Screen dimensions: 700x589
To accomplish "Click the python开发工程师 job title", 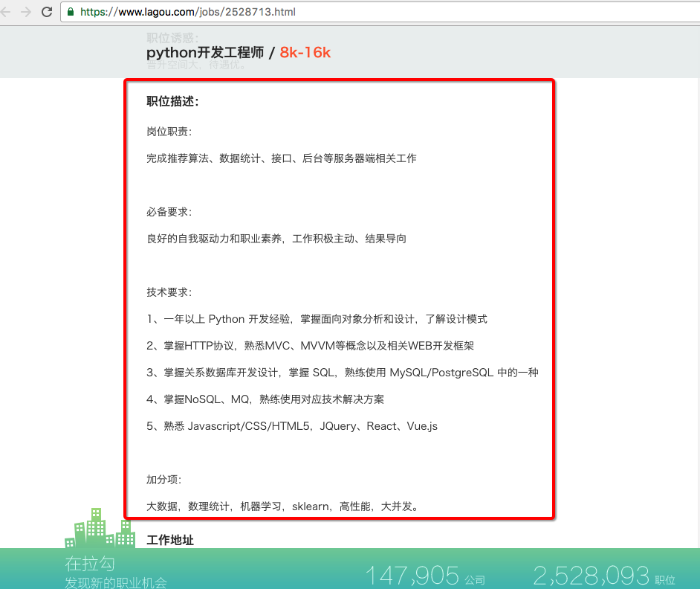I will [205, 52].
